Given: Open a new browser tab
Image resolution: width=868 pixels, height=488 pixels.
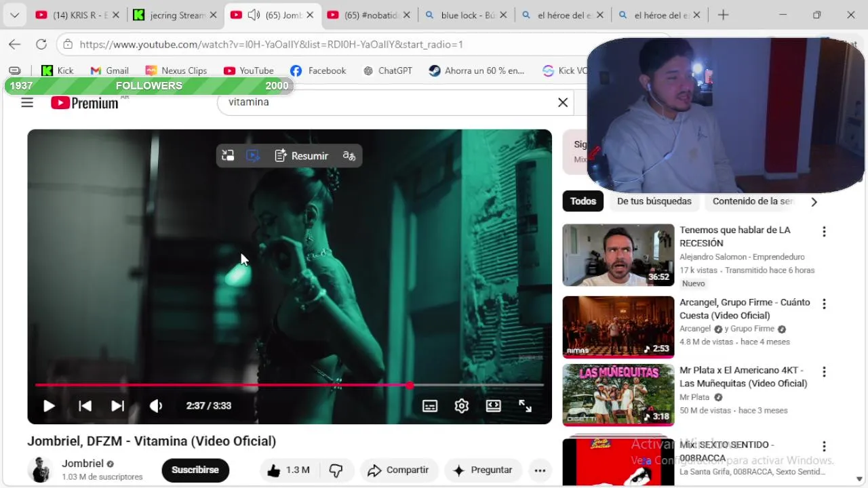Looking at the screenshot, I should click(723, 15).
